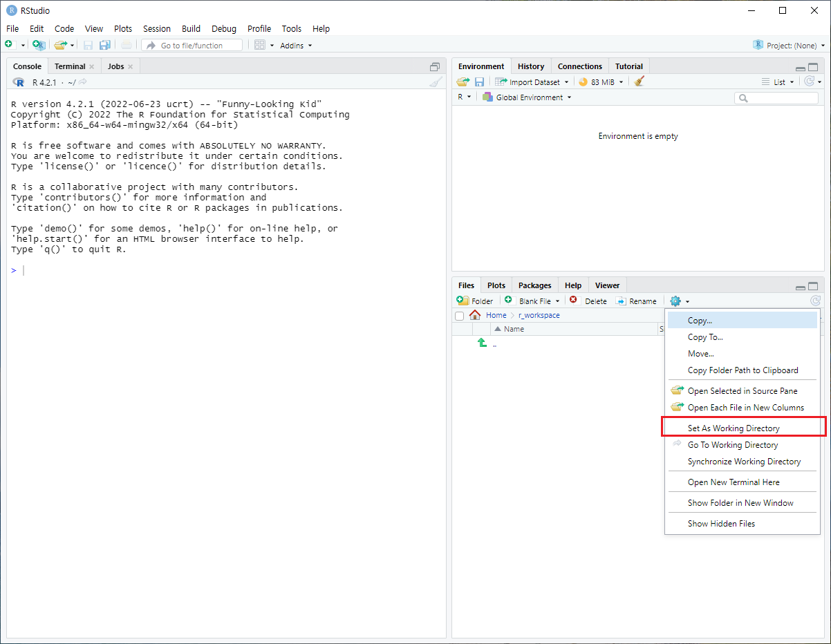Choose Set As Working Directory
The width and height of the screenshot is (831, 644).
(743, 428)
